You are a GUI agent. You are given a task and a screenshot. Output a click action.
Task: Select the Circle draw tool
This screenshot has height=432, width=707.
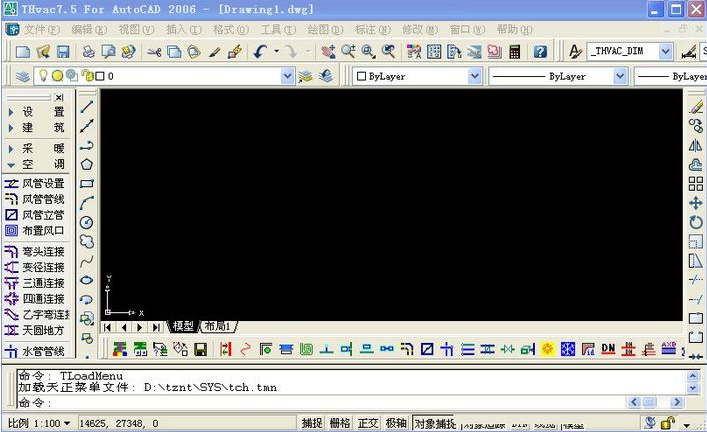[87, 222]
